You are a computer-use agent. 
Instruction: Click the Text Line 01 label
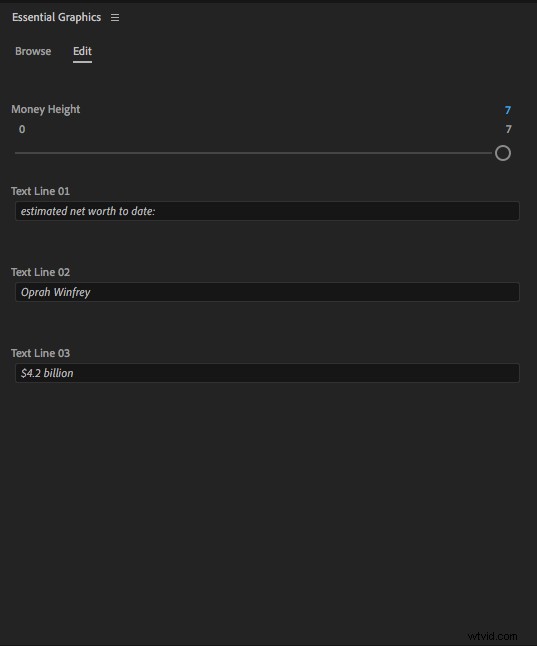coord(40,191)
